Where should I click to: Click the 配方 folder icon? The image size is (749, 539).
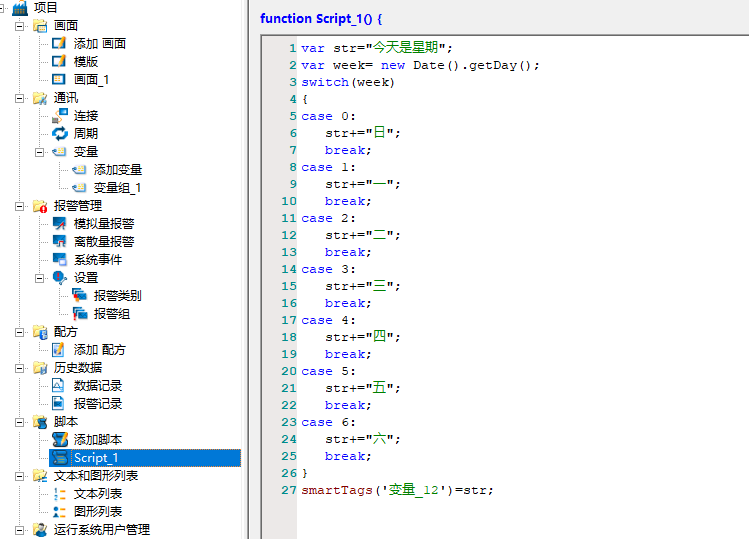40,332
